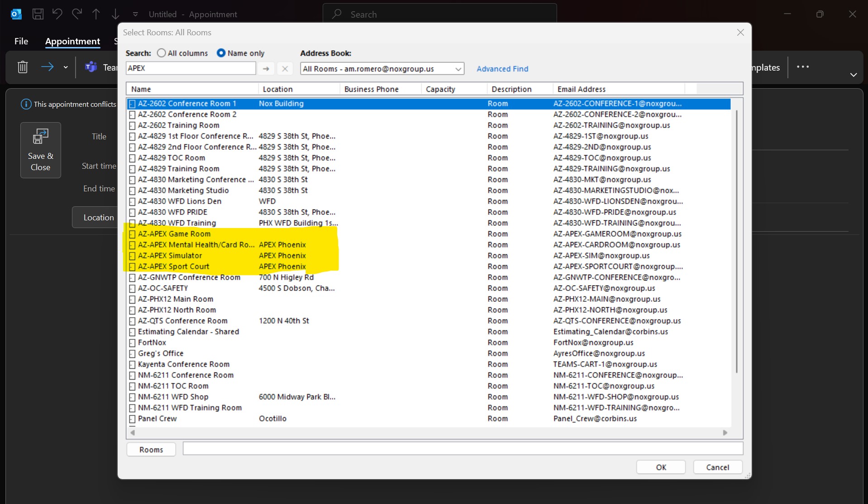Select the AZ-APEX Sport Court entry
Screen dimensions: 868x504
click(429, 266)
